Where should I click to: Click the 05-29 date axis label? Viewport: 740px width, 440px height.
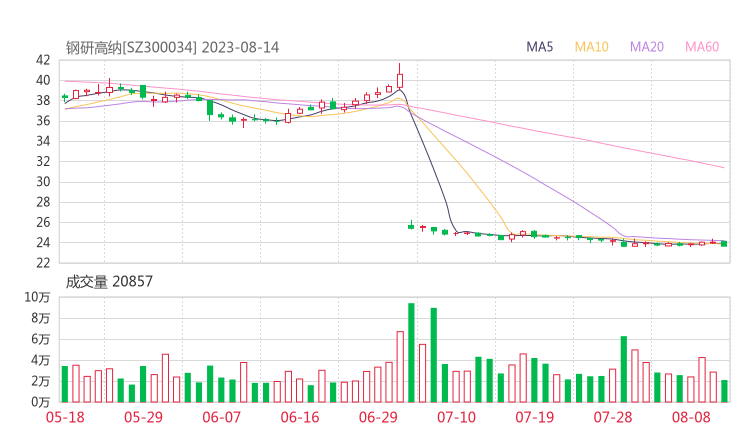click(143, 417)
